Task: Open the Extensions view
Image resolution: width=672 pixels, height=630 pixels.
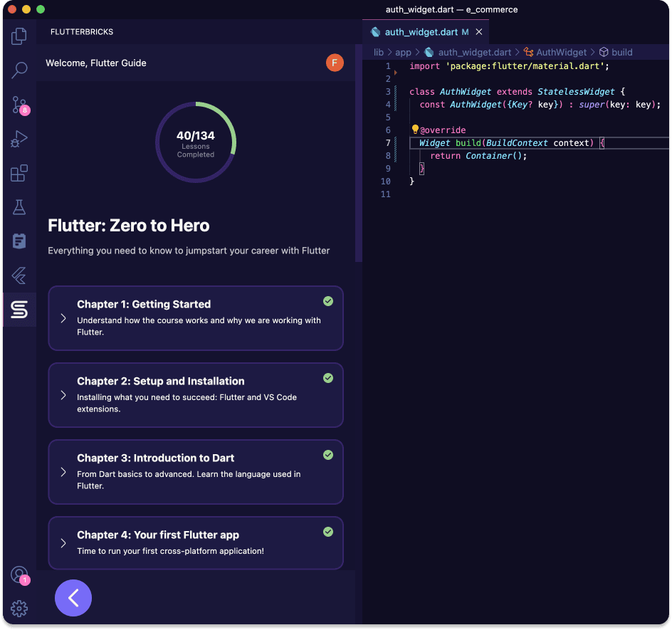Action: coord(19,172)
